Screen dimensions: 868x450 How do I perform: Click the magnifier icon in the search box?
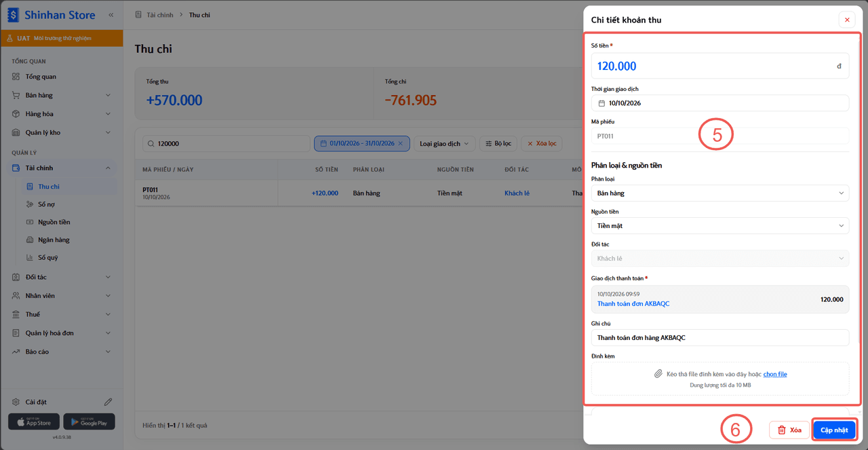pos(151,144)
